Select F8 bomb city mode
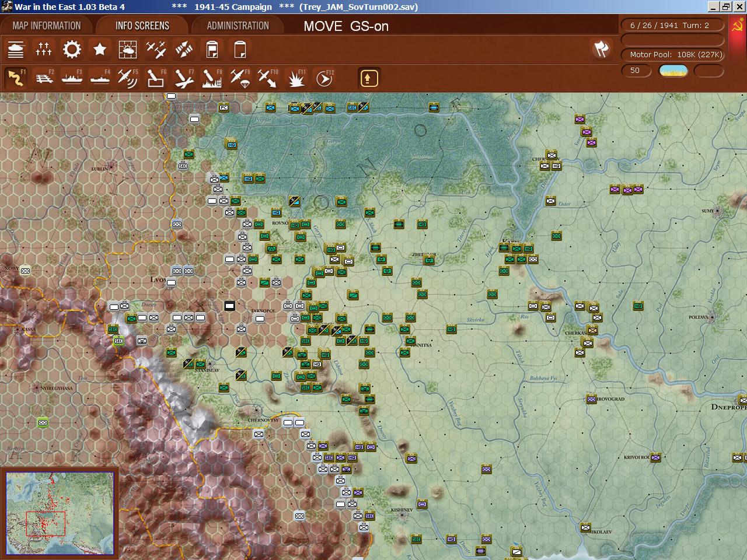The height and width of the screenshot is (560, 747). (x=212, y=78)
